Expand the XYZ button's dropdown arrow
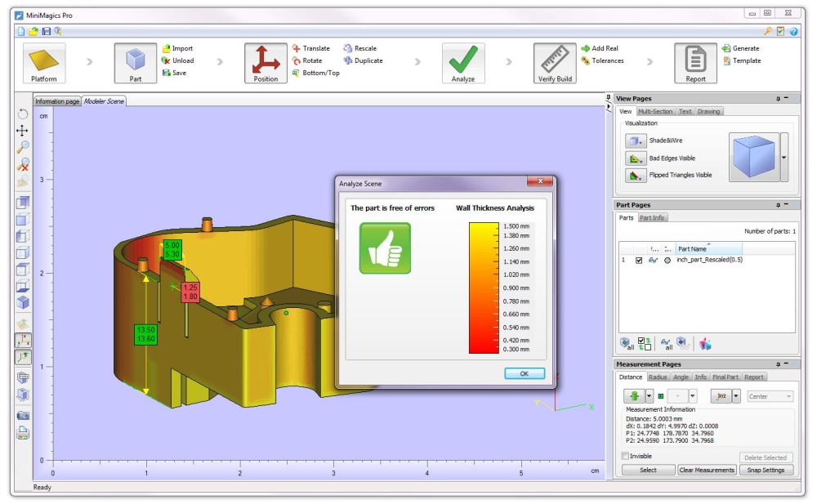 click(x=736, y=396)
